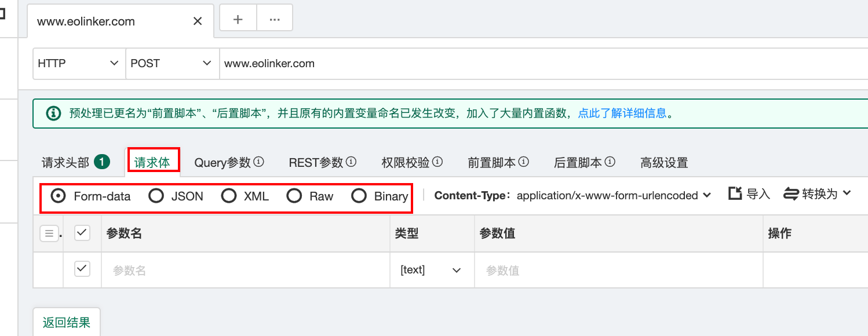
Task: Open the more tabs ellipsis menu
Action: pyautogui.click(x=275, y=19)
